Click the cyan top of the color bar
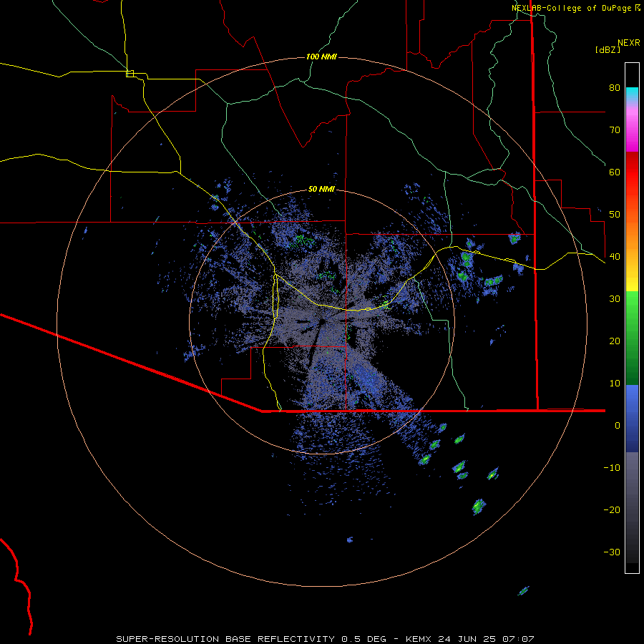644x644 pixels. click(x=632, y=94)
